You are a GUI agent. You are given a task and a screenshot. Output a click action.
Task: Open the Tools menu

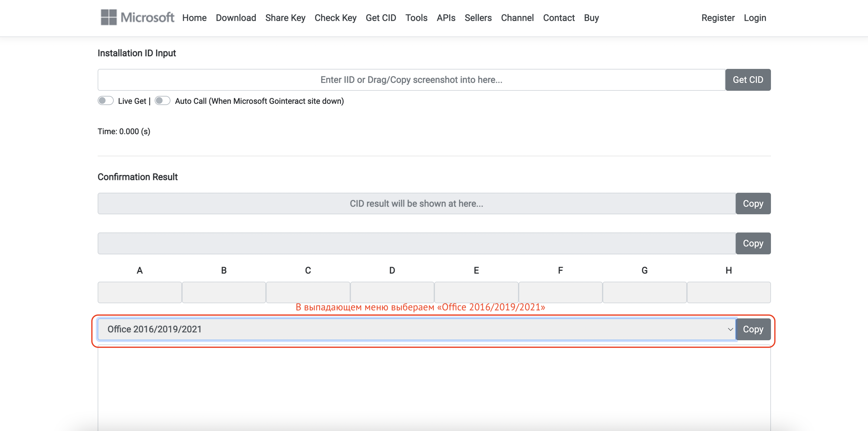tap(416, 18)
